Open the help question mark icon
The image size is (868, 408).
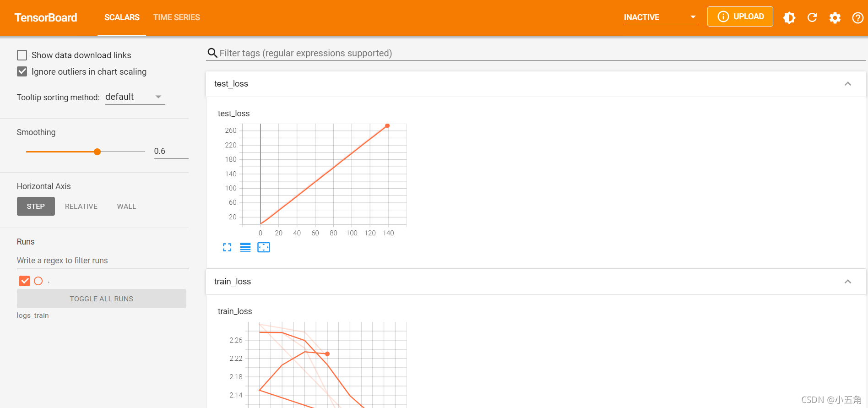pos(857,17)
